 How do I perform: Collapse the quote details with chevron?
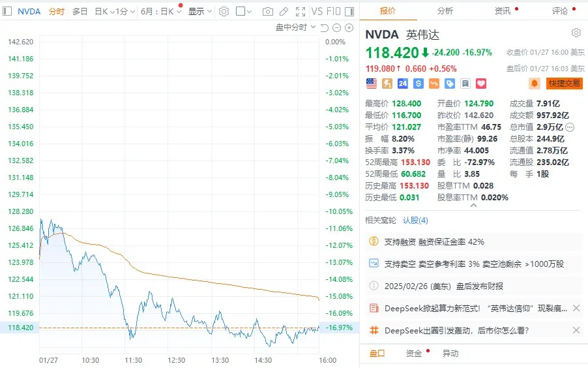pyautogui.click(x=474, y=206)
